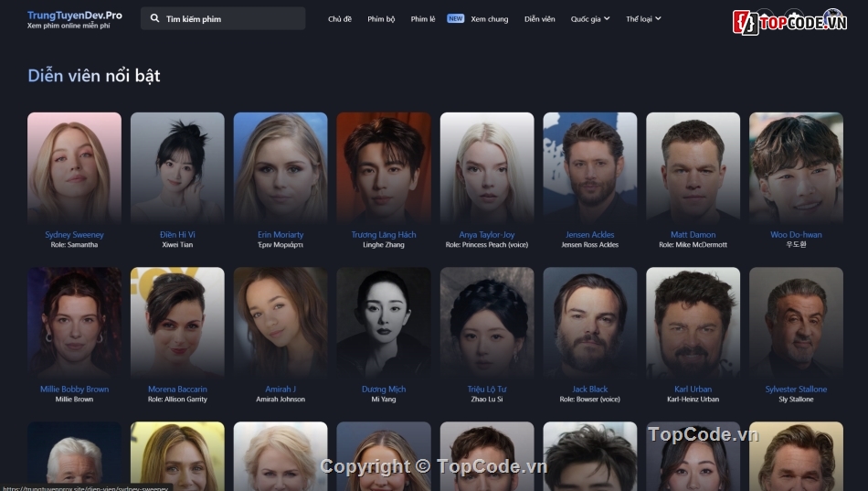This screenshot has height=491, width=868.
Task: Open the Thể loại dropdown menu
Action: (x=643, y=18)
